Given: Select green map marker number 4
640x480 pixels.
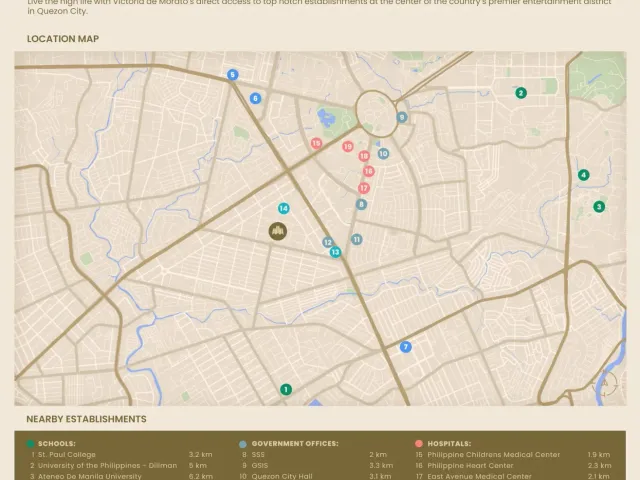Looking at the screenshot, I should pos(583,175).
